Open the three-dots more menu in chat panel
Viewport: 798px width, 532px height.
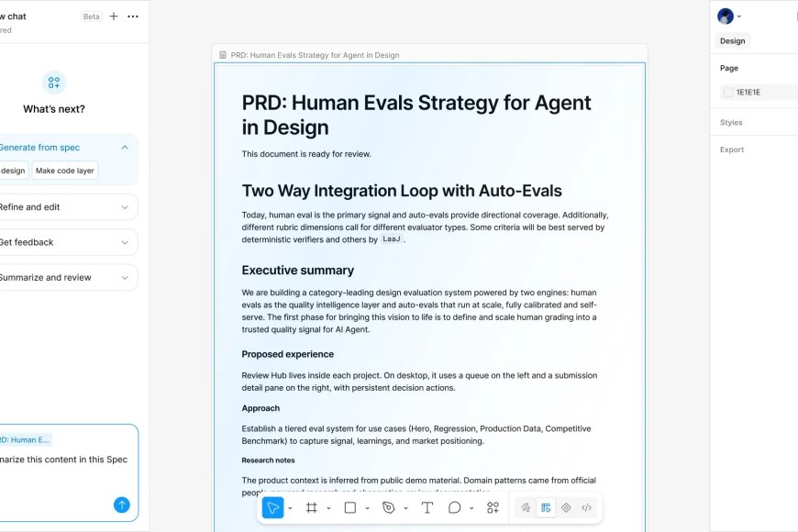point(133,17)
